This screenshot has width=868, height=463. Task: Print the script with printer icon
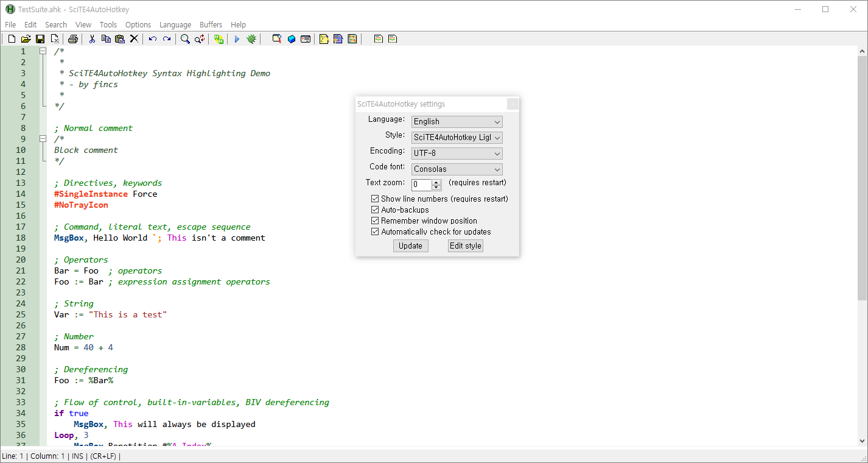tap(73, 39)
